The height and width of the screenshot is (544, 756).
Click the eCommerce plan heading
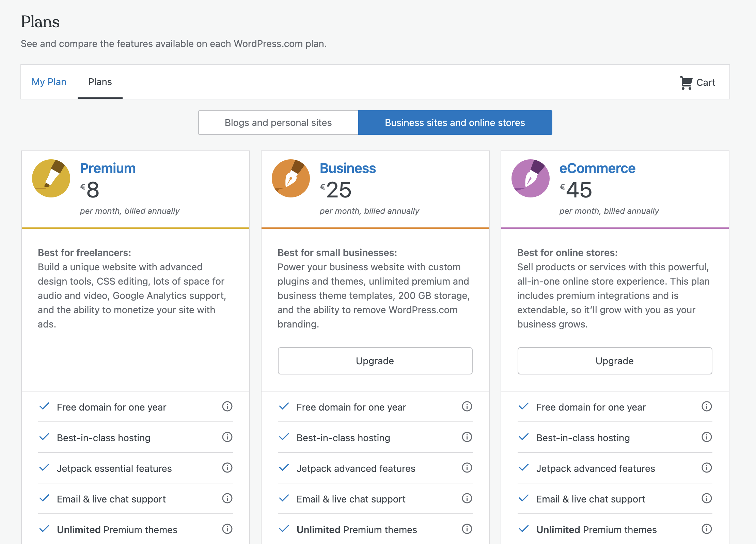pos(597,168)
